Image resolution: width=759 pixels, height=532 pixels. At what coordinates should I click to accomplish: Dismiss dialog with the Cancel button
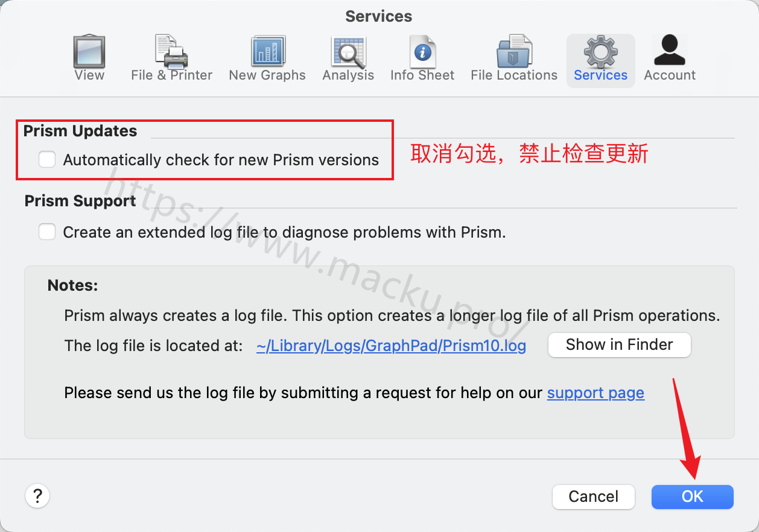pos(593,497)
